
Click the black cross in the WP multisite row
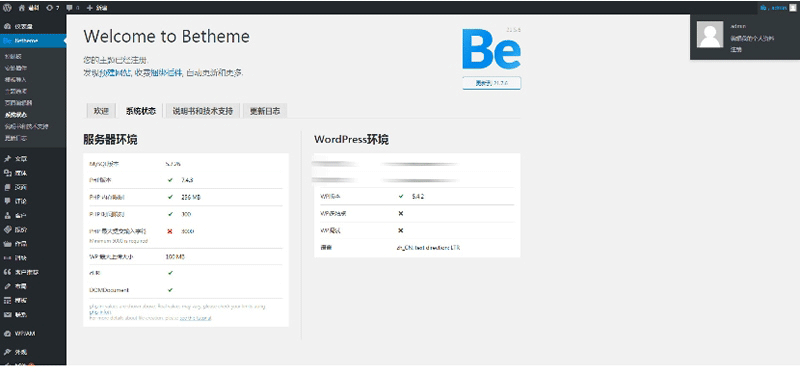(401, 213)
